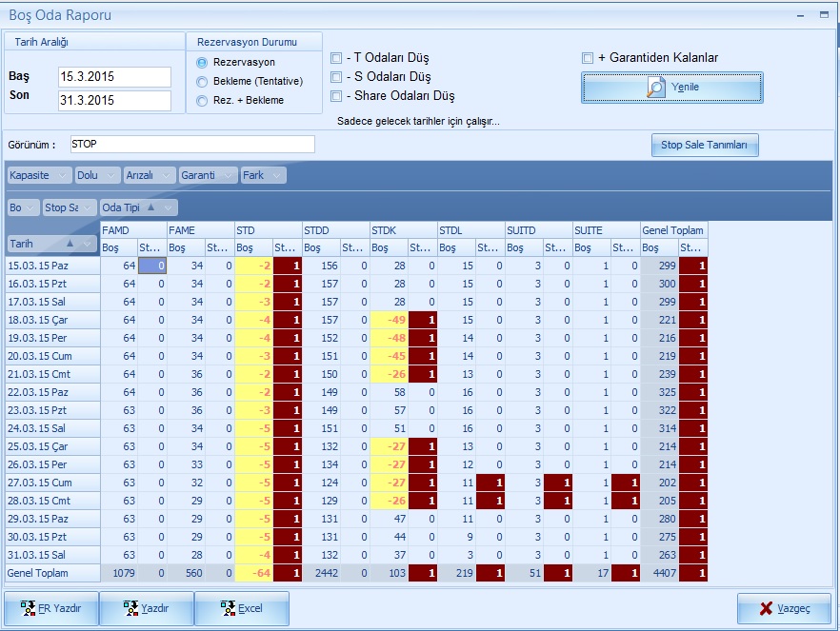
Task: Click the Oda Tipi sort arrow icon
Action: coord(150,207)
